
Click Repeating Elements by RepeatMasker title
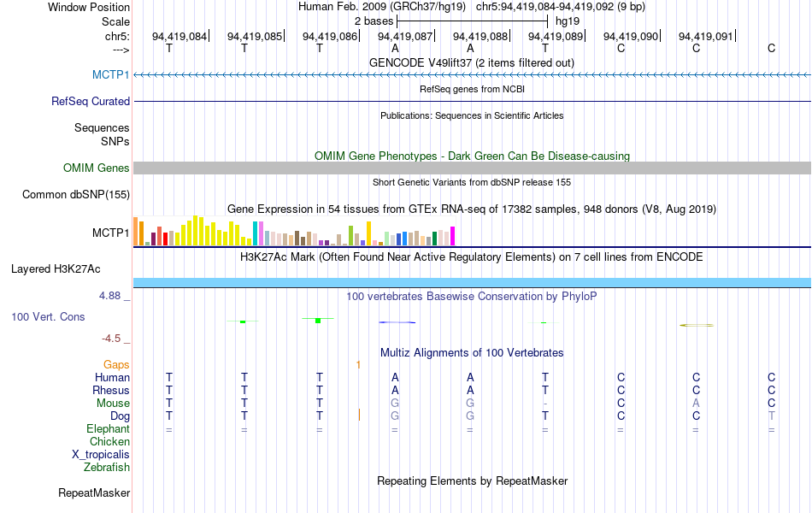pos(473,481)
